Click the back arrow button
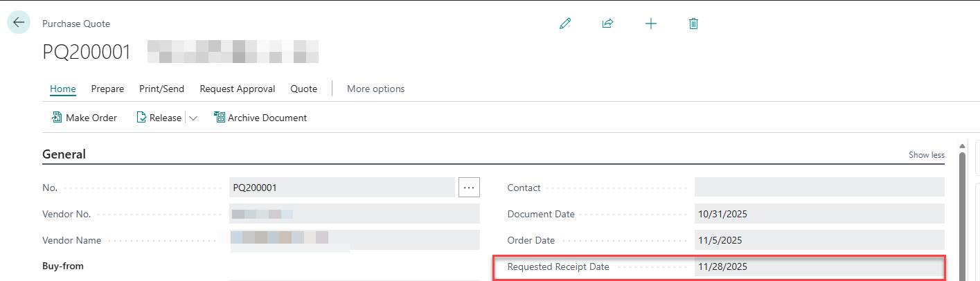Image resolution: width=980 pixels, height=281 pixels. pyautogui.click(x=19, y=22)
